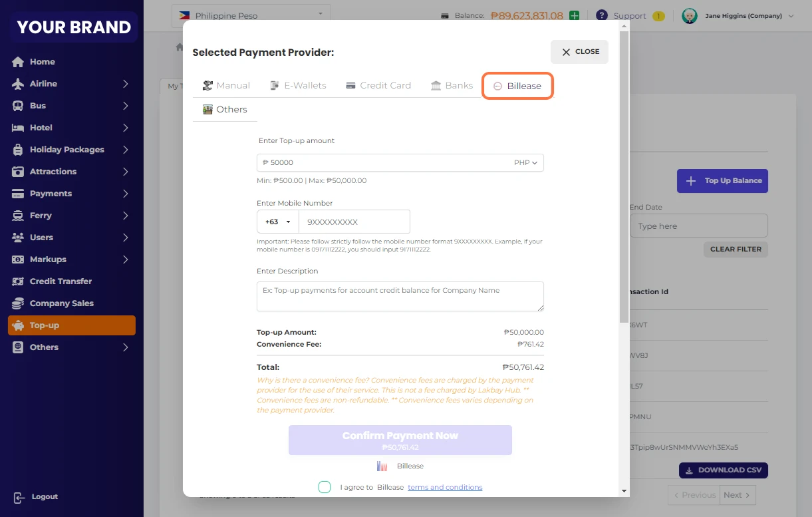The width and height of the screenshot is (812, 517).
Task: Click the Support question mark icon
Action: pyautogui.click(x=601, y=15)
